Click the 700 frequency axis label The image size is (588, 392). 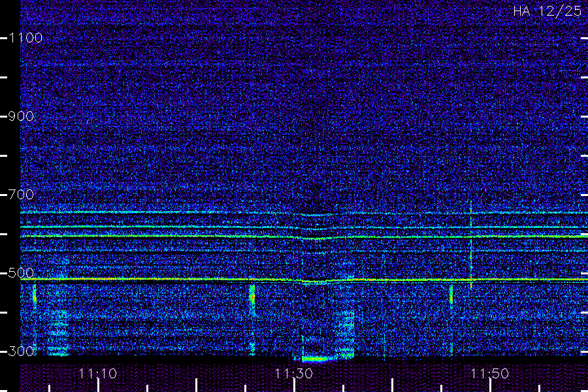click(21, 195)
